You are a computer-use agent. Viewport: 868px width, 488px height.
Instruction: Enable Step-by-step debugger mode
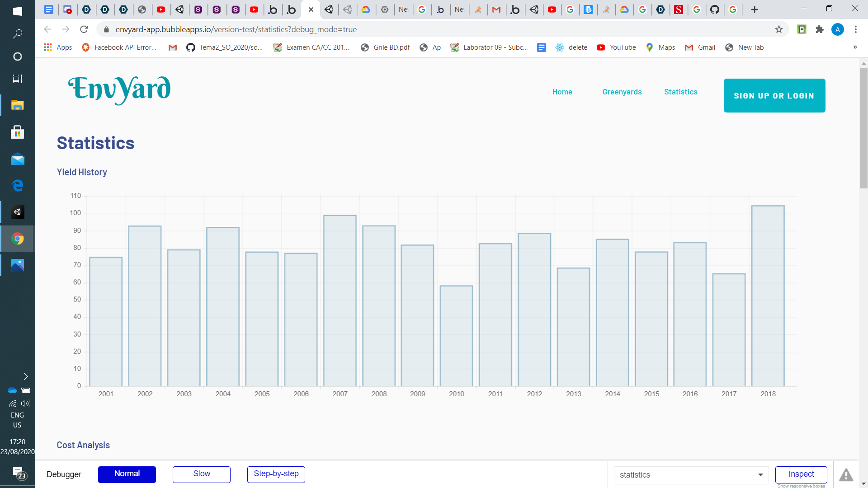pos(276,474)
